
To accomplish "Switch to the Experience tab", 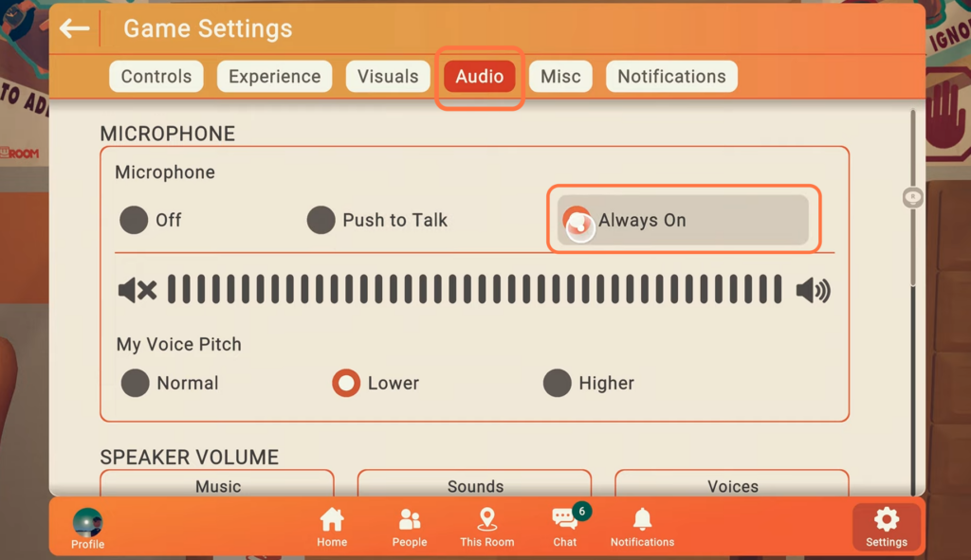I will (x=274, y=76).
